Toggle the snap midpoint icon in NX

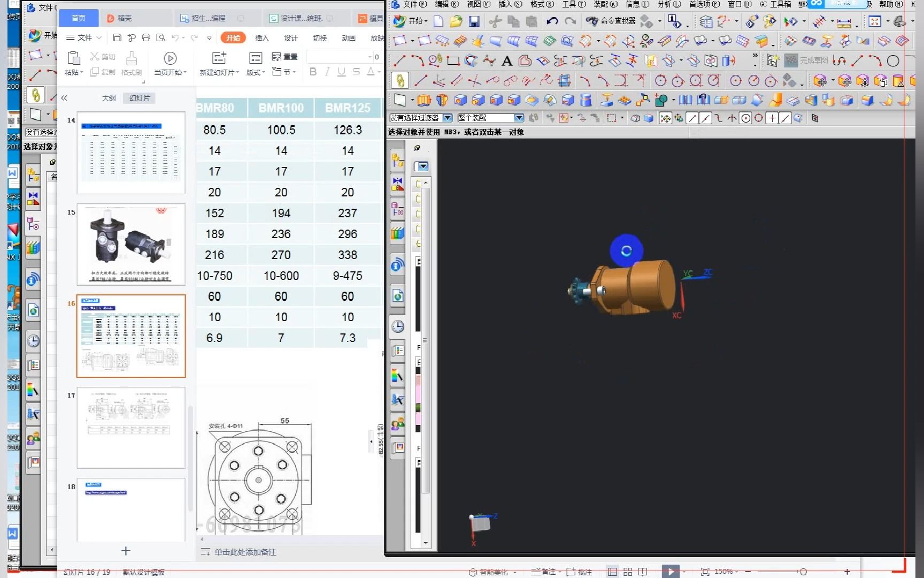(705, 118)
